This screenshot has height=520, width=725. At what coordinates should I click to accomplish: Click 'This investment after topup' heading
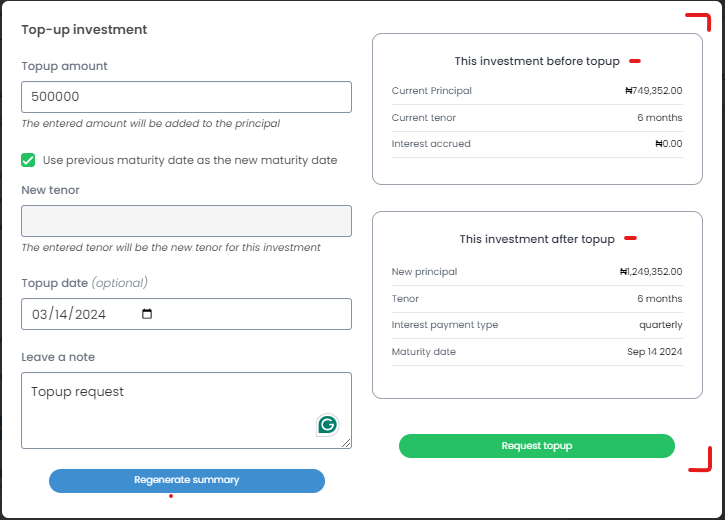537,239
